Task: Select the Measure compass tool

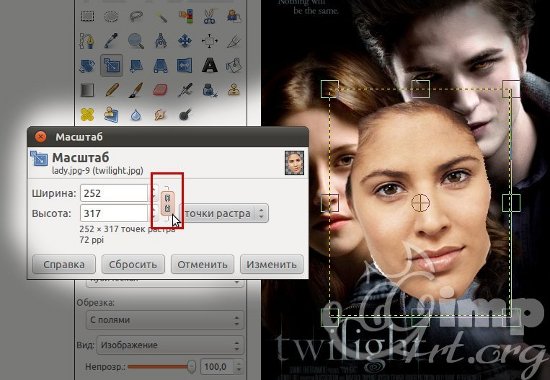Action: pyautogui.click(x=161, y=41)
